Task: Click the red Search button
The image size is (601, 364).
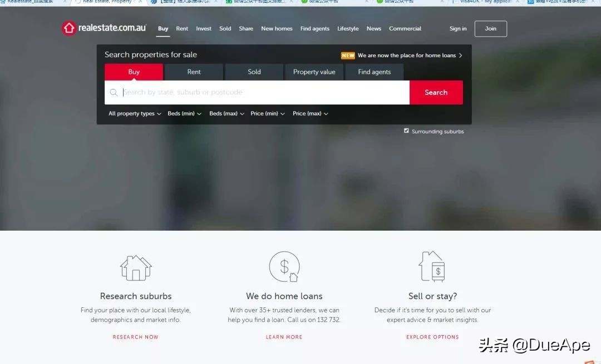Action: [436, 92]
